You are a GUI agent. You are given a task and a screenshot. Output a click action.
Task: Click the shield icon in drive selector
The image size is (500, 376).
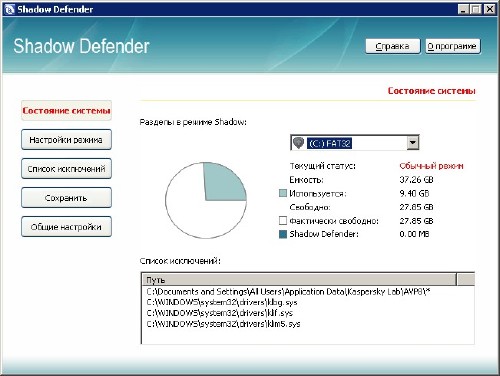(299, 143)
